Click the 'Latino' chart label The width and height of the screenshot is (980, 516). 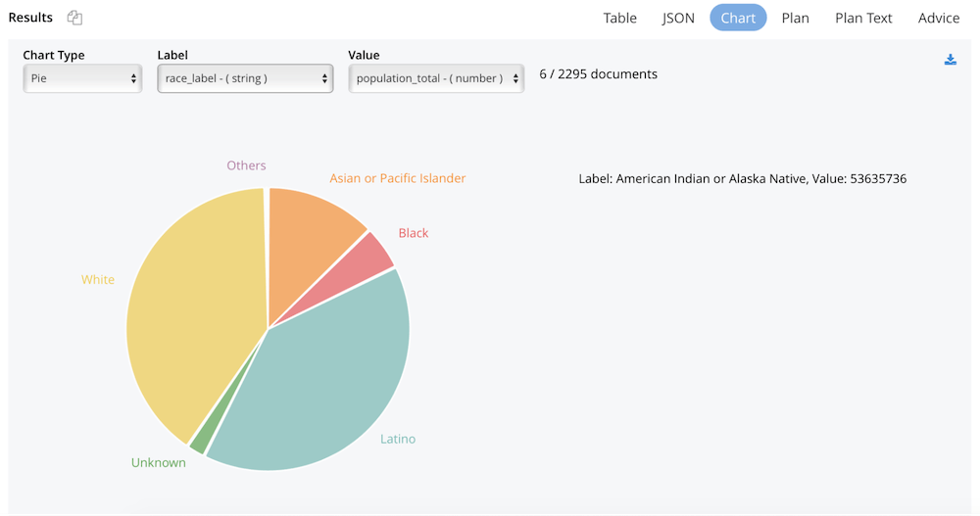(x=398, y=440)
